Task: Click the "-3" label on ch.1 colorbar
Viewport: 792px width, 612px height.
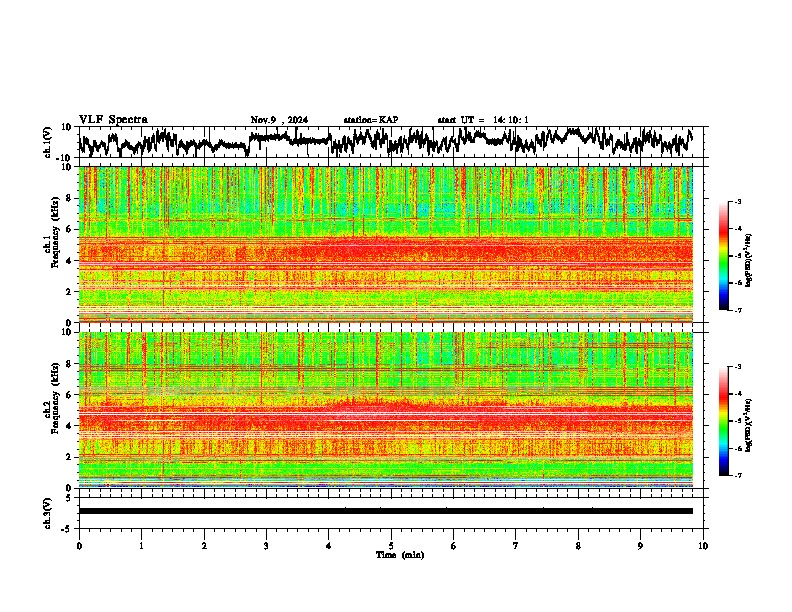Action: [x=737, y=202]
